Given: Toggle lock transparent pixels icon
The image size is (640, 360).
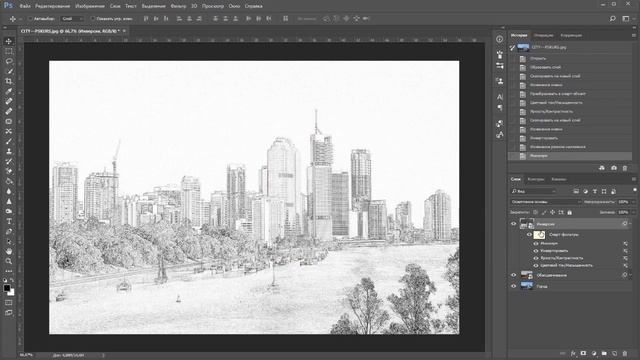Looking at the screenshot, I should pyautogui.click(x=536, y=212).
